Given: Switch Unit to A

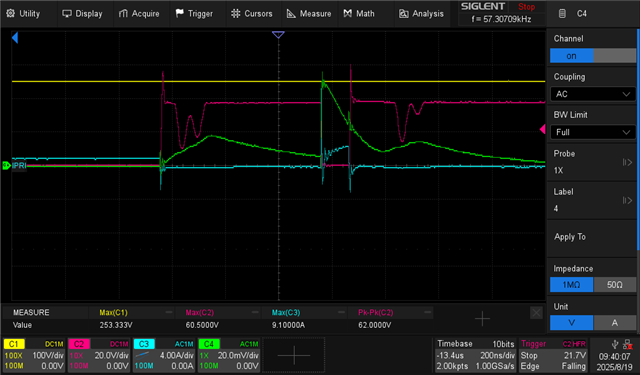Looking at the screenshot, I should click(614, 323).
